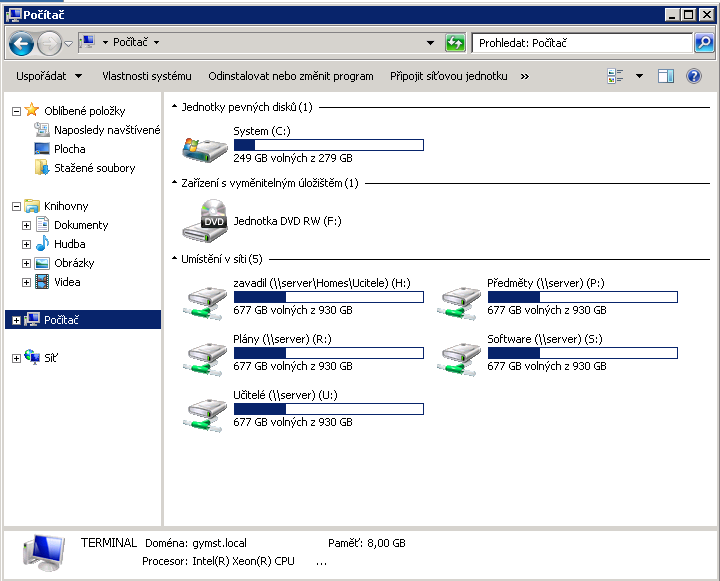Viewport: 720px width, 581px height.
Task: Click the Knihovny library icon
Action: coord(32,206)
